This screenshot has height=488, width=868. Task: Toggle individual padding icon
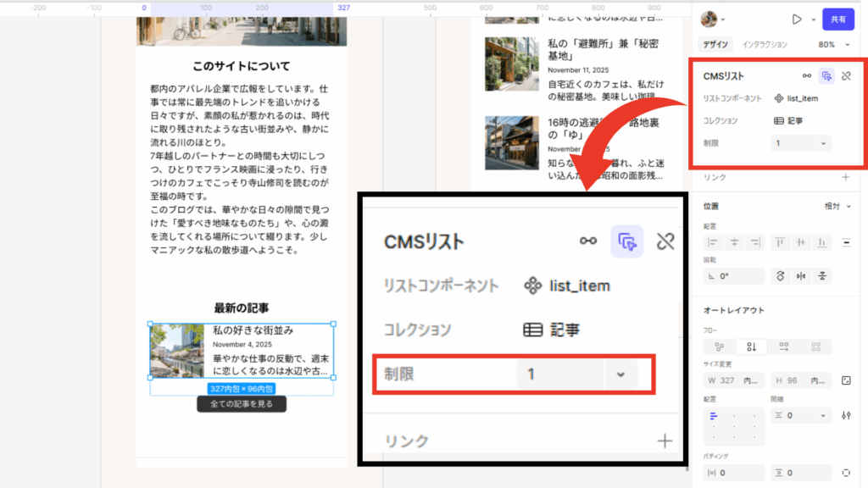[x=845, y=473]
